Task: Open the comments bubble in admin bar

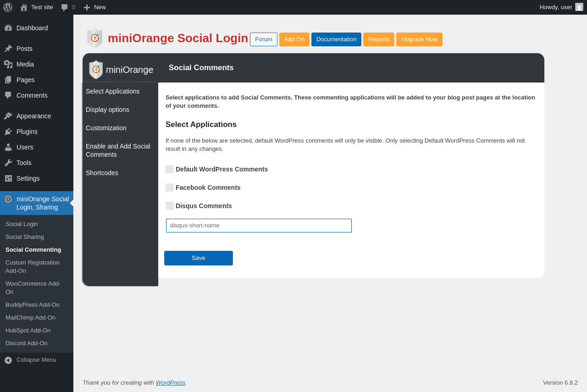Action: click(65, 7)
